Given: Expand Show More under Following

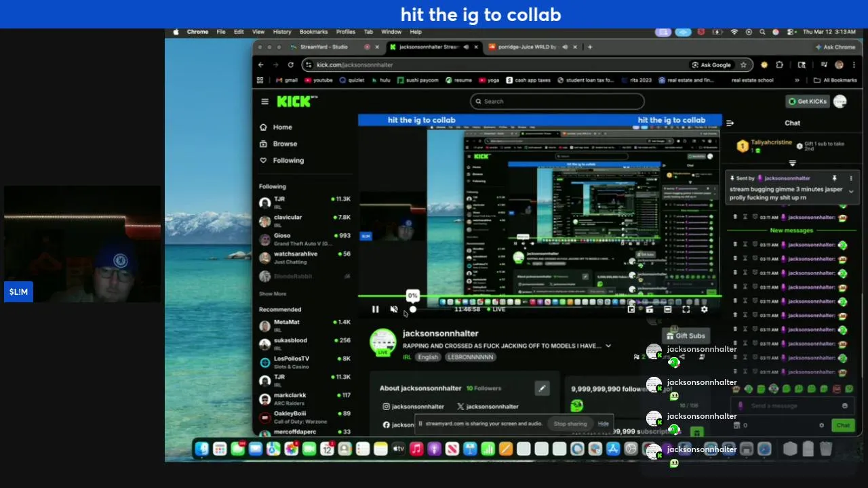Looking at the screenshot, I should pos(273,293).
